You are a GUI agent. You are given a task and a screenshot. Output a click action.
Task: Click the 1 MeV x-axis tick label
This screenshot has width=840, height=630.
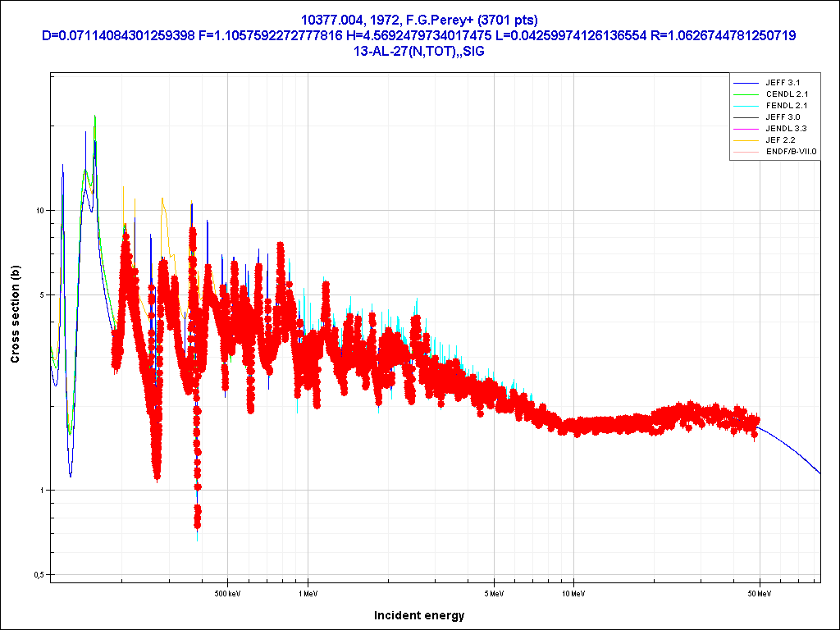coord(308,593)
